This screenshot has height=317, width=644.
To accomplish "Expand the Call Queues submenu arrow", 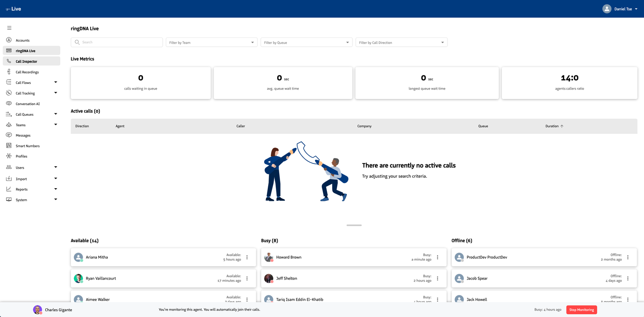I will point(56,114).
